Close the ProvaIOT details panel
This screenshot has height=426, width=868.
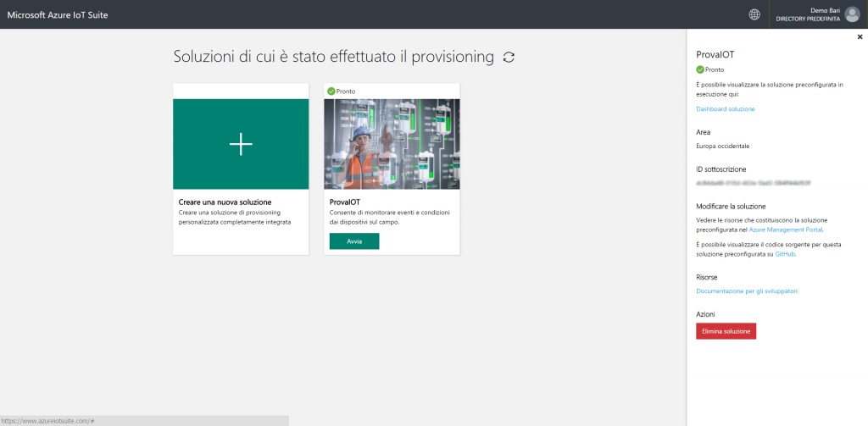[x=860, y=37]
